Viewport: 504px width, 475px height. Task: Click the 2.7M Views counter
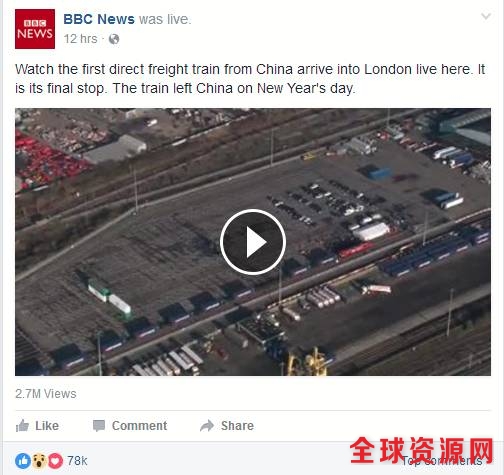pos(46,394)
